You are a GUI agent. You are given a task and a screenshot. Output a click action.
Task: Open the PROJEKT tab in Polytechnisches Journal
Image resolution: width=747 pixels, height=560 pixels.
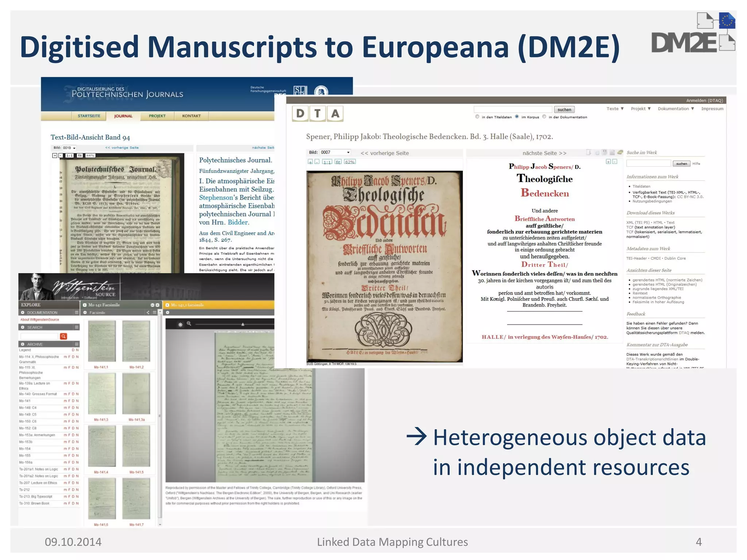pos(157,116)
